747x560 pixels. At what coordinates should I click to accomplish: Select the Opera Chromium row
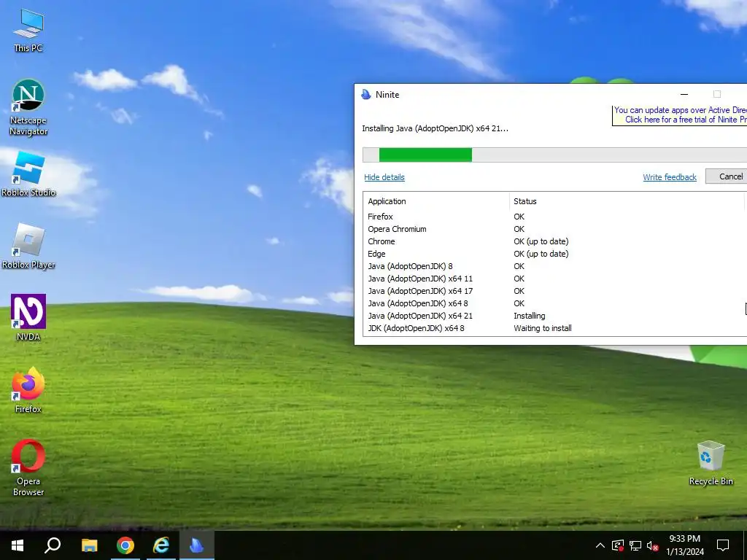pos(554,229)
